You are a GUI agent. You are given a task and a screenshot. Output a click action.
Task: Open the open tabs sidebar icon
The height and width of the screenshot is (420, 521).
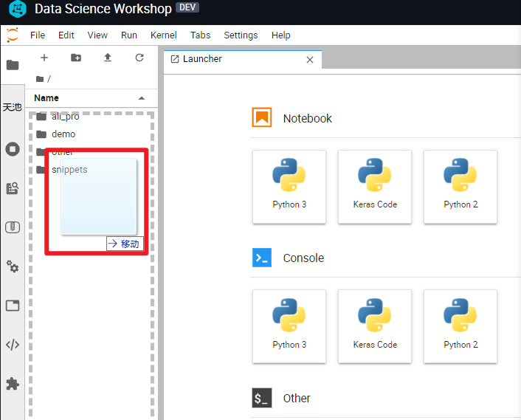pos(13,306)
